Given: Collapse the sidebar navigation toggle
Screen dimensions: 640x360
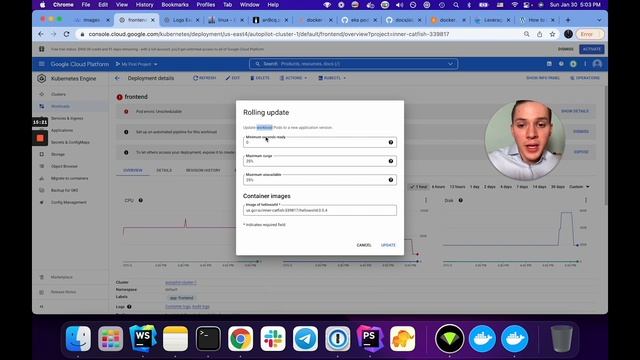Looking at the screenshot, I should [x=41, y=307].
